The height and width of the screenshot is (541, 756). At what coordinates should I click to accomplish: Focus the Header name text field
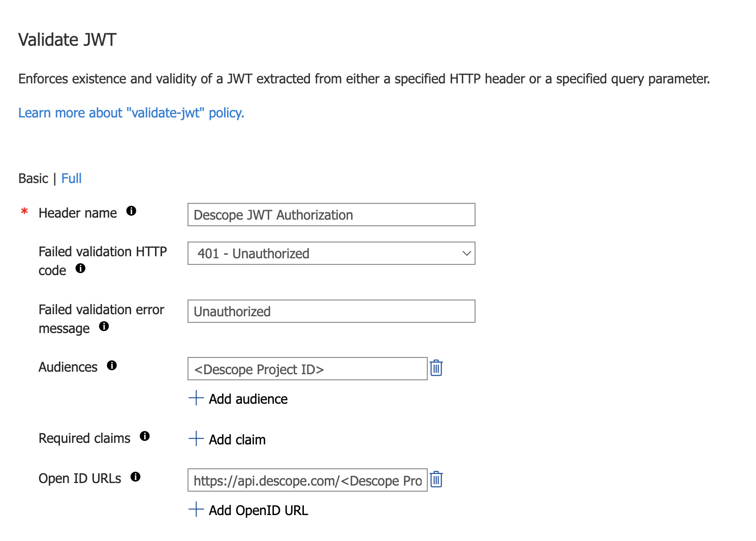331,215
